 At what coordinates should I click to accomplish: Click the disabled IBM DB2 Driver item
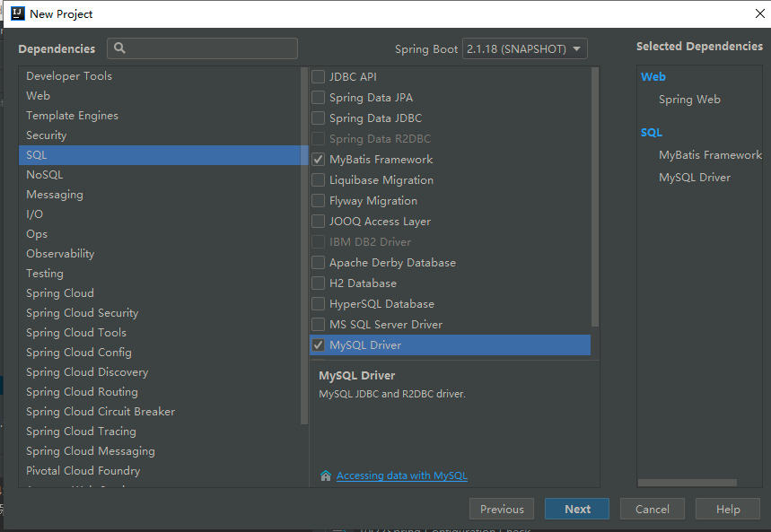[370, 242]
